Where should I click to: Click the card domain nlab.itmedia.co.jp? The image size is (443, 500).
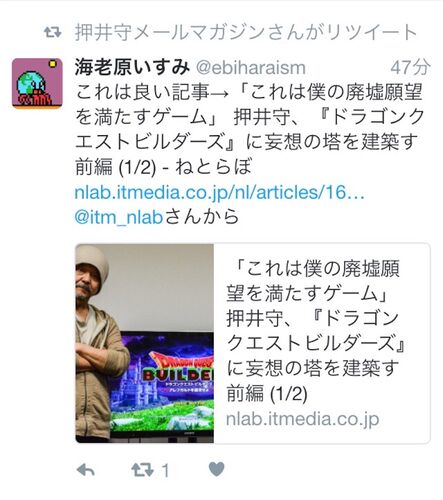(x=303, y=419)
